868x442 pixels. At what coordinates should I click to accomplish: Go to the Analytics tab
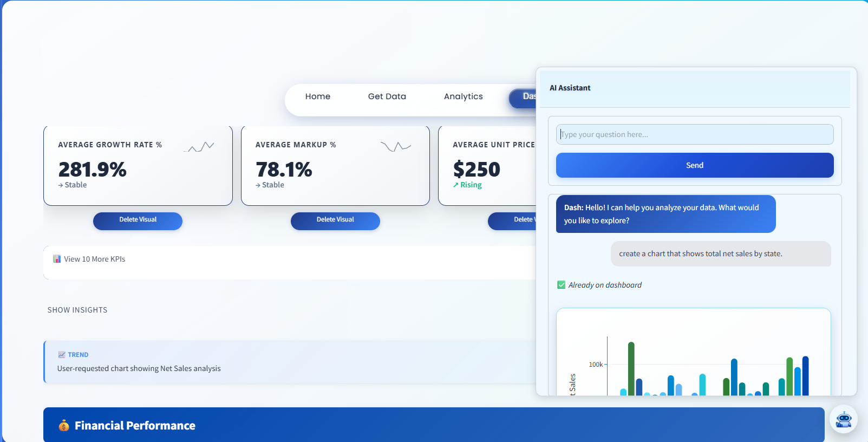[463, 96]
